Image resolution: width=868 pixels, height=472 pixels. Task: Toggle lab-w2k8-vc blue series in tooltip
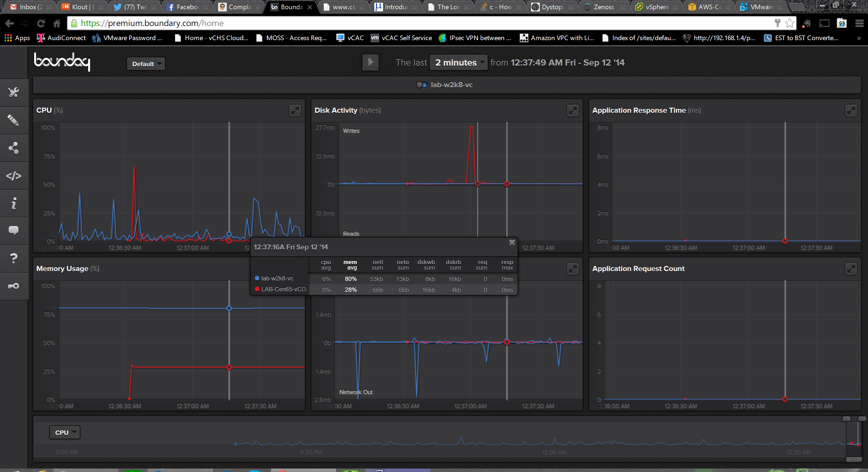pos(277,278)
